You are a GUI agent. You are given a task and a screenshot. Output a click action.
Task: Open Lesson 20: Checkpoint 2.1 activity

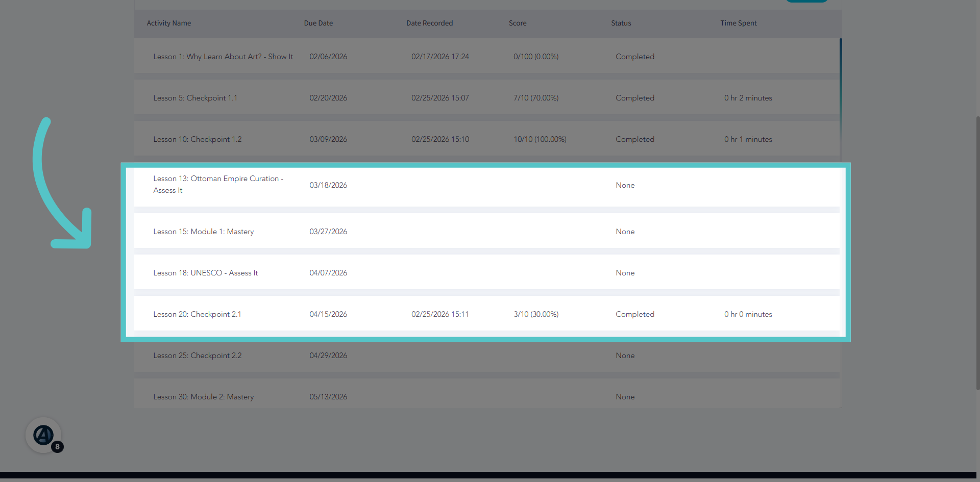pyautogui.click(x=197, y=314)
